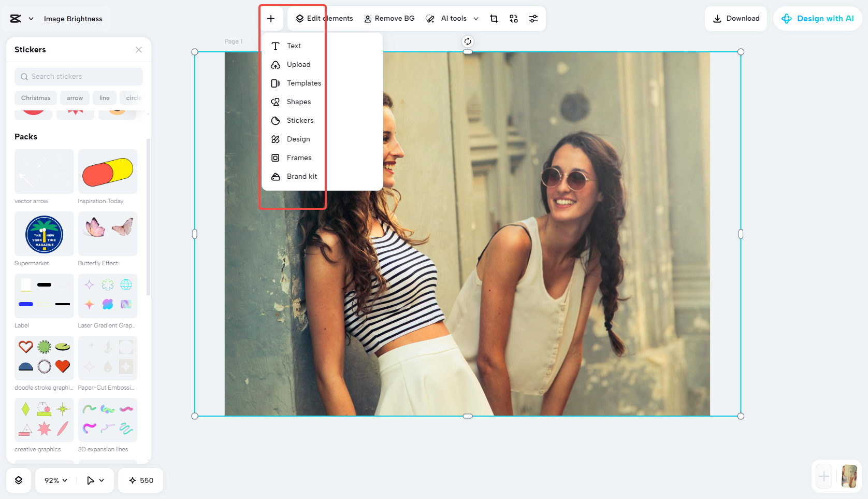Choose Upload in the open menu

tap(298, 64)
